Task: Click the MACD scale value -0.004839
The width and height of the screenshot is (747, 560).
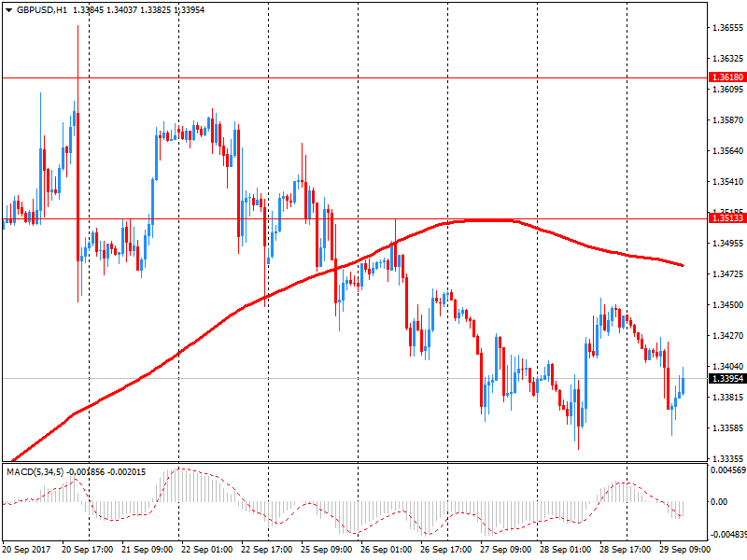Action: [x=728, y=534]
